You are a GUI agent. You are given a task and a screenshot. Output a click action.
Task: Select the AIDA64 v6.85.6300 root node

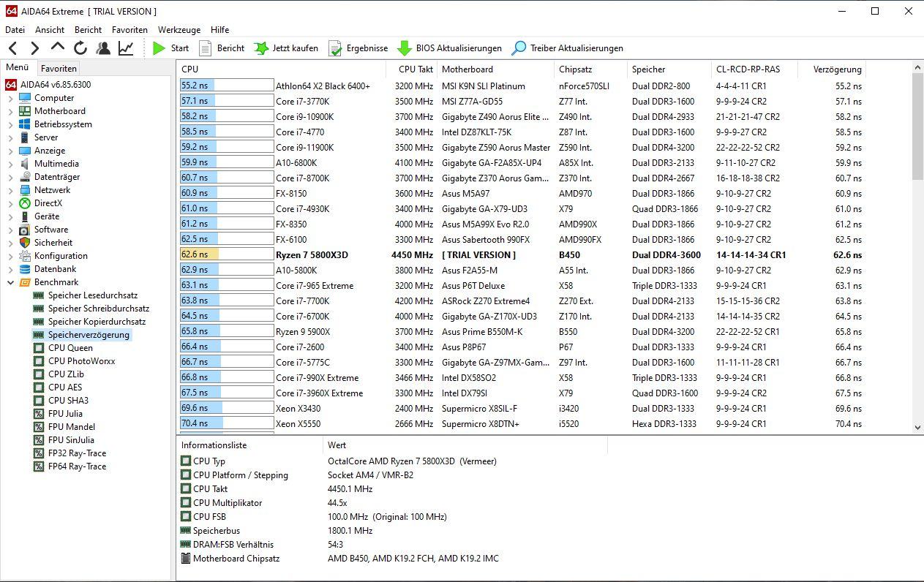coord(48,85)
